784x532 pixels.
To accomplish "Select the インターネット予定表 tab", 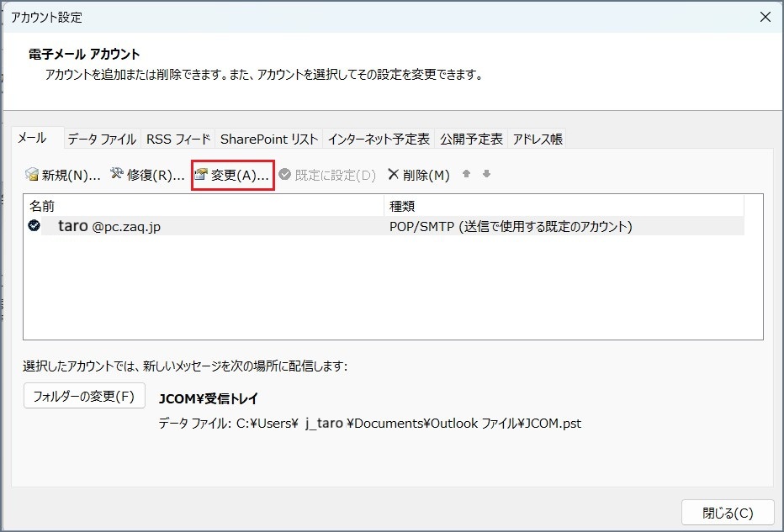I will tap(379, 139).
